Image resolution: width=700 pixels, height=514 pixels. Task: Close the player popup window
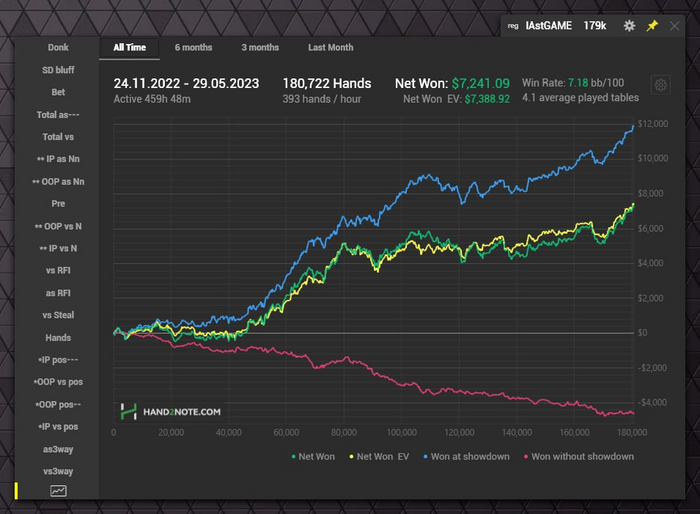(674, 26)
